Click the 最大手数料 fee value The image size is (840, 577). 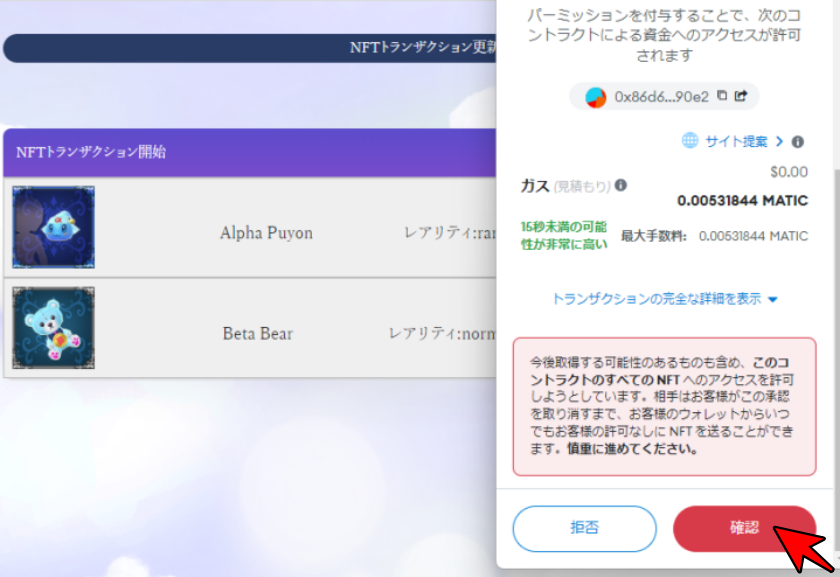coord(753,236)
